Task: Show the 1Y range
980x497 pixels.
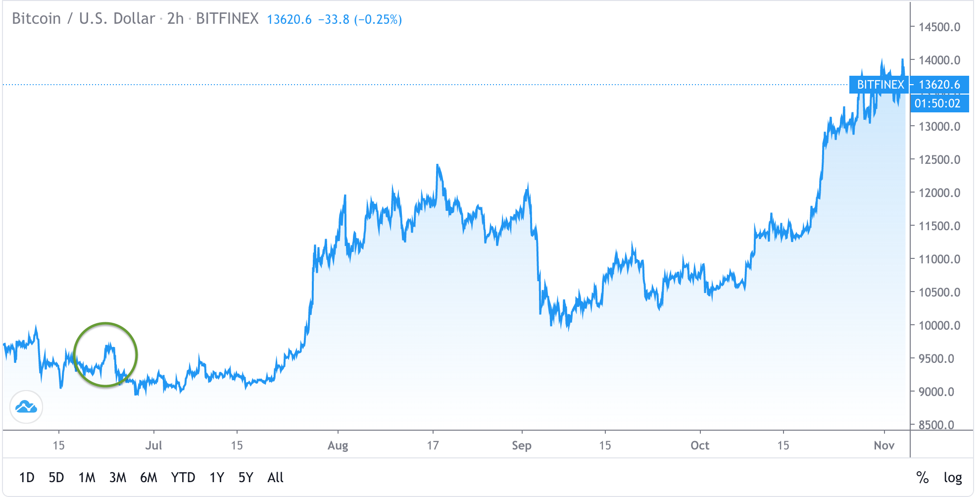Action: tap(217, 478)
